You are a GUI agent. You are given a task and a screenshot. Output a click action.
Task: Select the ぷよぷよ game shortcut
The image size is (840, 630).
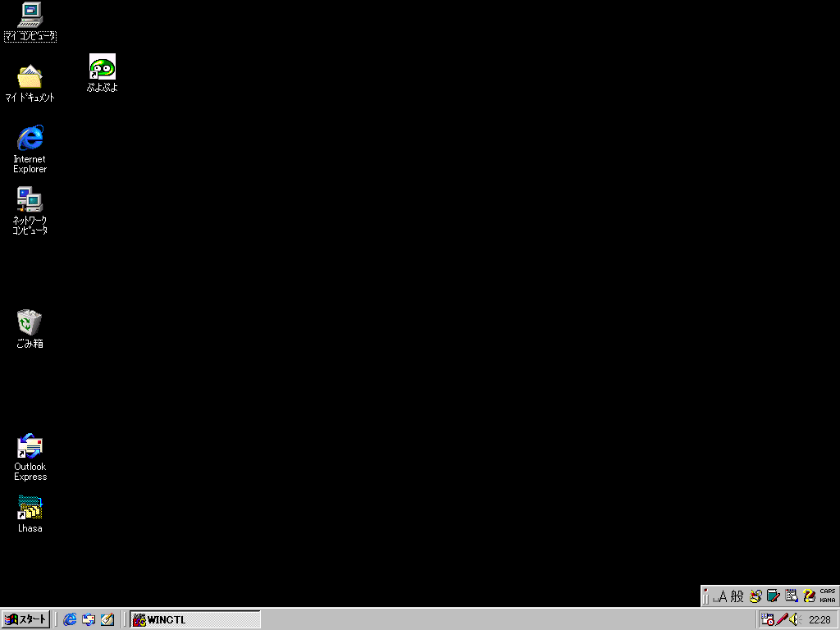(x=103, y=73)
